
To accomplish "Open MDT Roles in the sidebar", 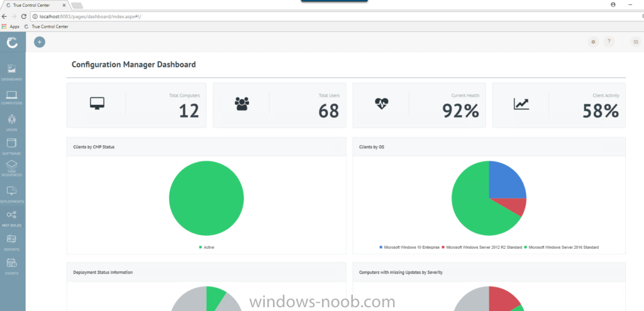I will (12, 219).
